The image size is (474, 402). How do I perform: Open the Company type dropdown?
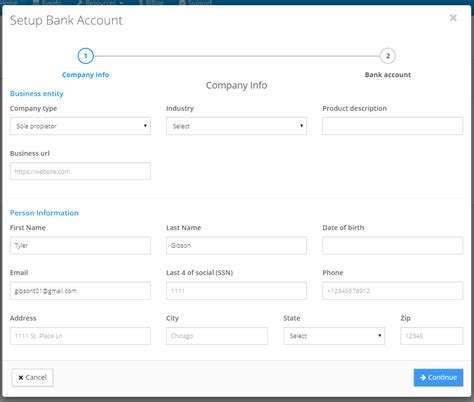[80, 126]
